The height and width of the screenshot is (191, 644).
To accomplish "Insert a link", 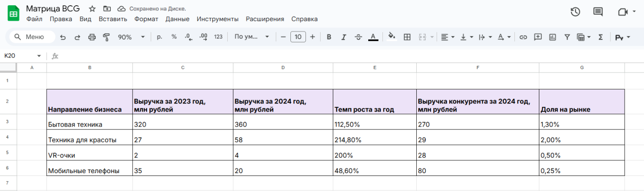I will [x=523, y=37].
